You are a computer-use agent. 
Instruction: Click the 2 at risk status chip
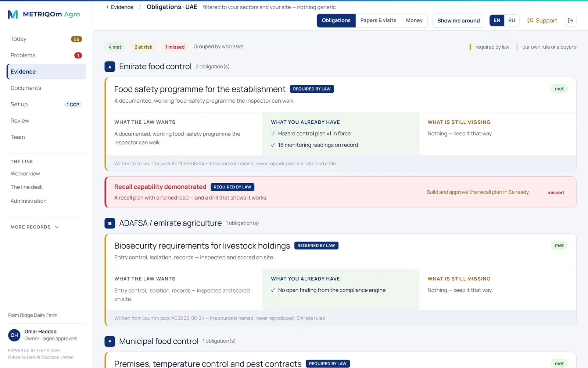tap(143, 47)
